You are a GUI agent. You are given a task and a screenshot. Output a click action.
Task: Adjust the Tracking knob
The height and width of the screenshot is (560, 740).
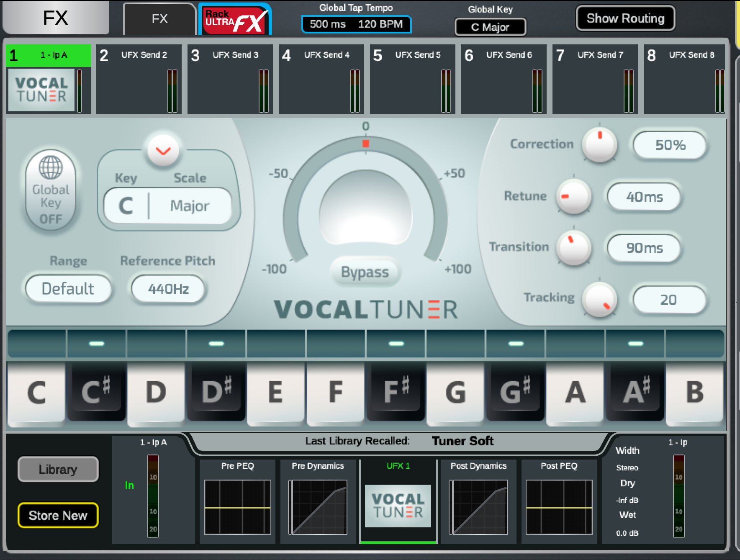tap(599, 299)
